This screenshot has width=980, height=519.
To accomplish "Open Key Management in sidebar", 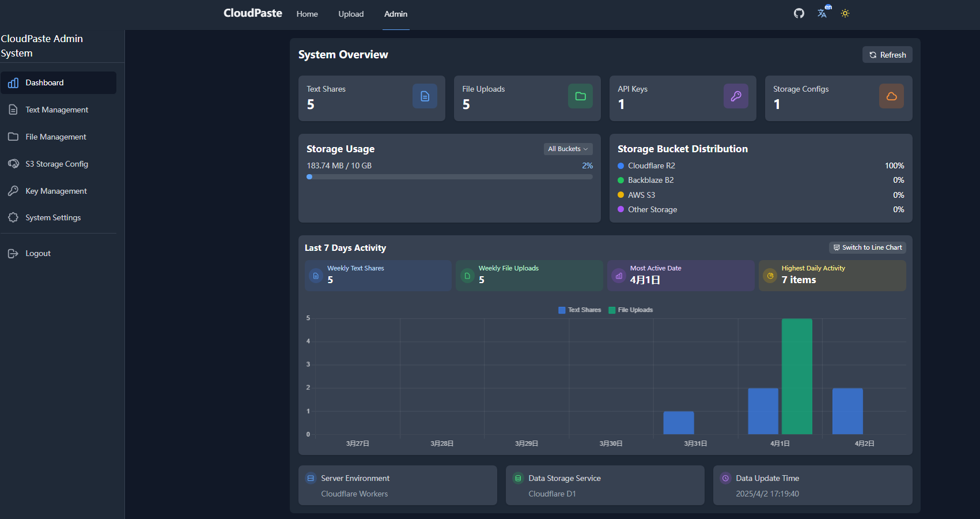I will [x=56, y=191].
